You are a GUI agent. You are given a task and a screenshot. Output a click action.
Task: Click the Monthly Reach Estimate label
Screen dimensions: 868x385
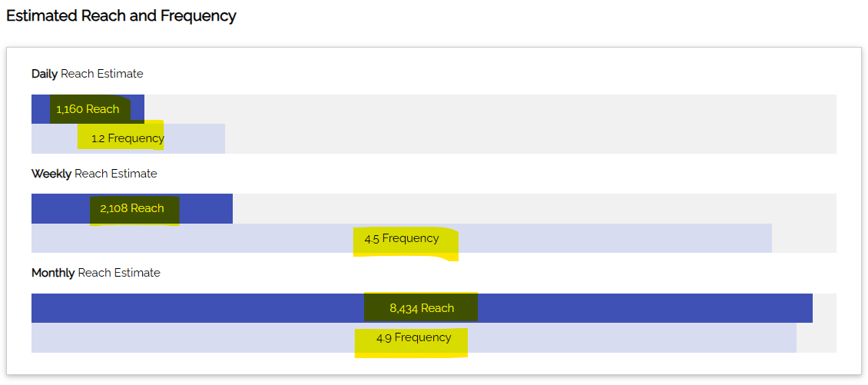click(95, 273)
